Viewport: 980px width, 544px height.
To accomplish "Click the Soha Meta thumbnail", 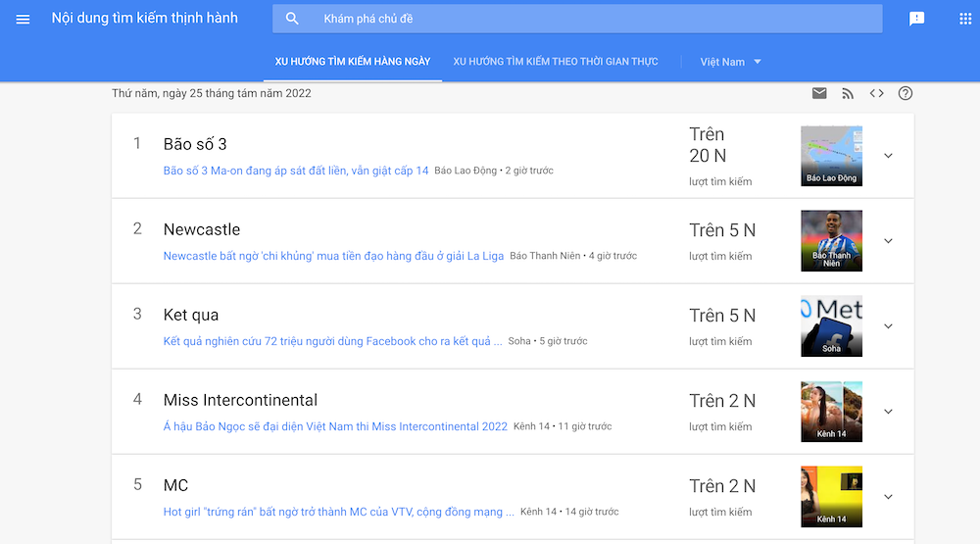I will (x=831, y=326).
